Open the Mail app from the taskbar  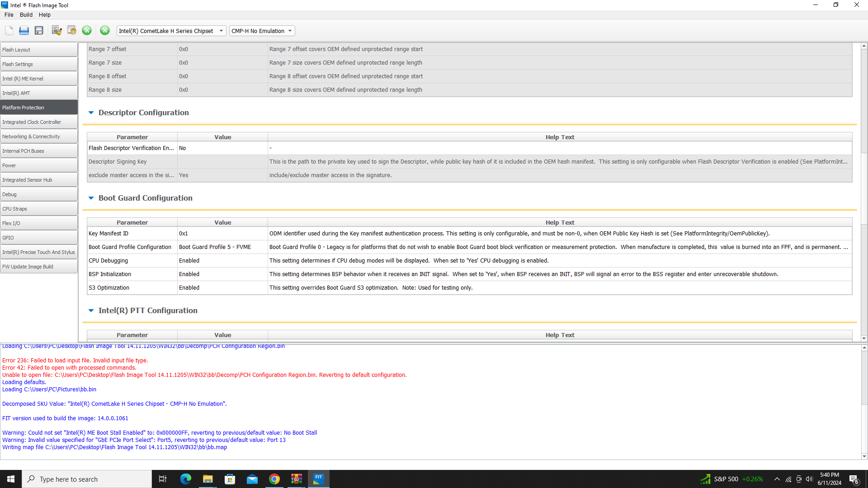pos(252,479)
